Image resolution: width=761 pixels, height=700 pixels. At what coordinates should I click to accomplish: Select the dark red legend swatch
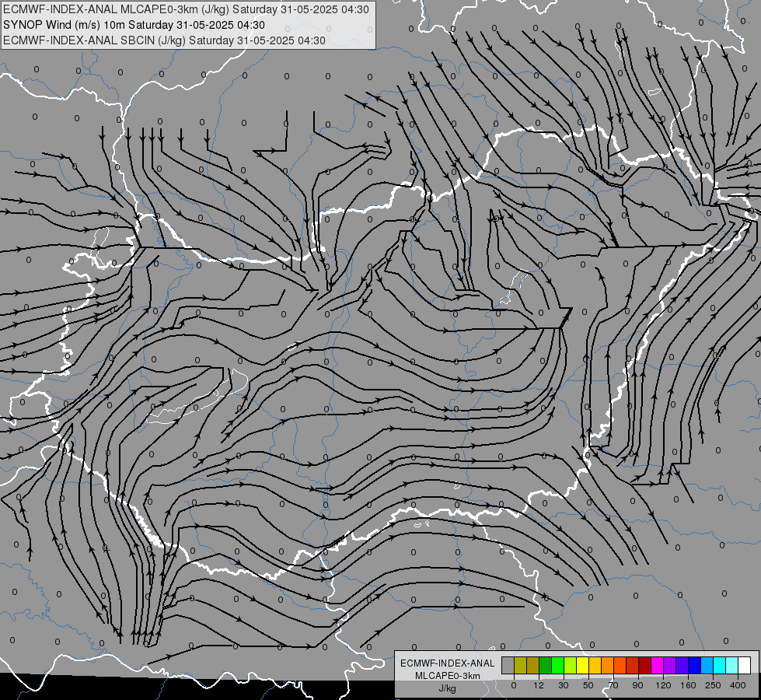point(644,665)
